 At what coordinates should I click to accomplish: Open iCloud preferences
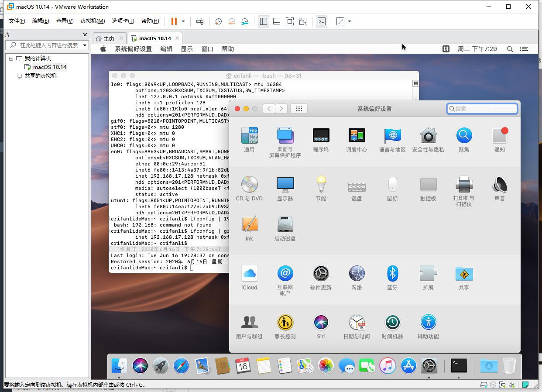click(x=249, y=278)
